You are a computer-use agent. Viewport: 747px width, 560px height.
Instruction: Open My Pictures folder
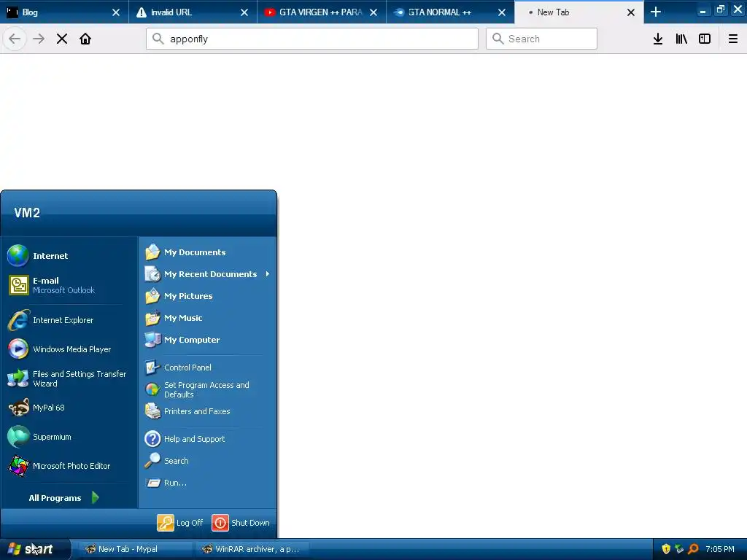[207, 296]
